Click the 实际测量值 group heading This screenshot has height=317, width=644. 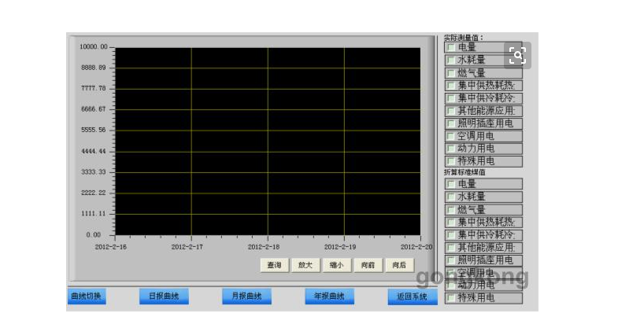pyautogui.click(x=463, y=38)
